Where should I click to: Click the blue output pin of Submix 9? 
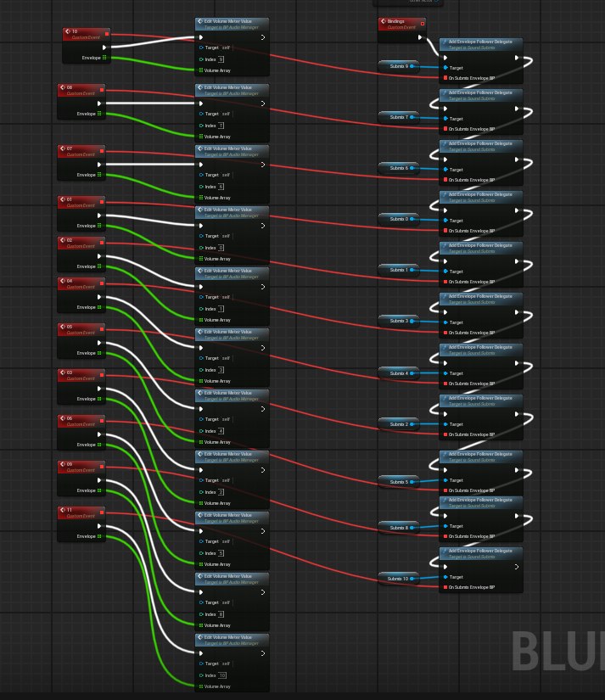coord(412,66)
